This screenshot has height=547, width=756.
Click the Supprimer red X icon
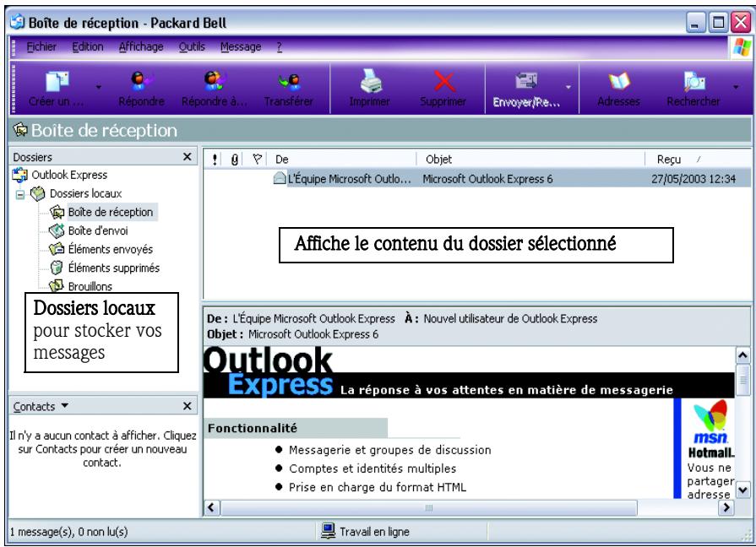click(x=444, y=81)
